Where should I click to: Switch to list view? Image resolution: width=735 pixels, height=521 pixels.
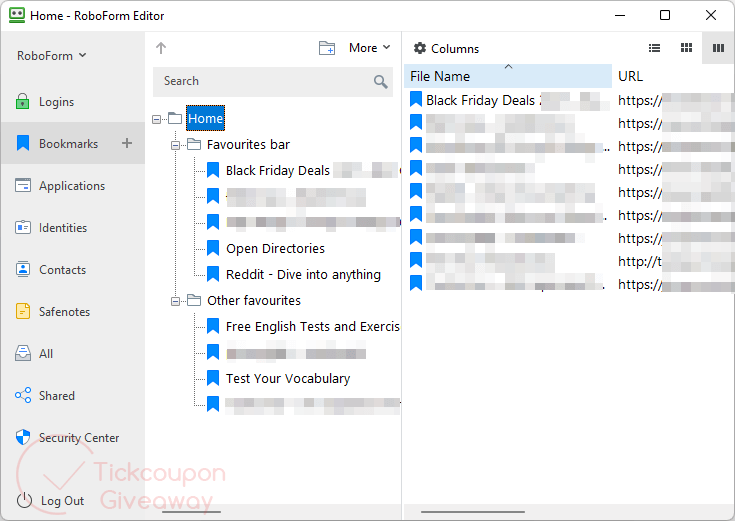click(654, 48)
